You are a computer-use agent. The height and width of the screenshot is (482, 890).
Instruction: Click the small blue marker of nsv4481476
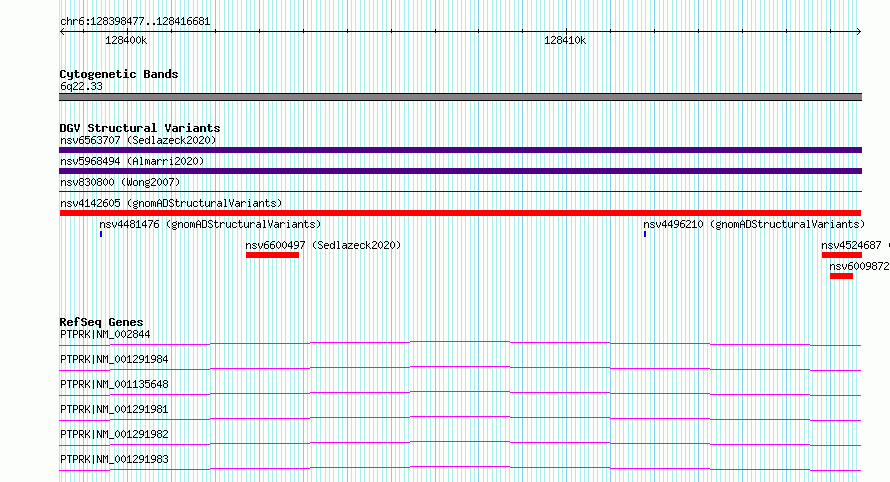[101, 234]
